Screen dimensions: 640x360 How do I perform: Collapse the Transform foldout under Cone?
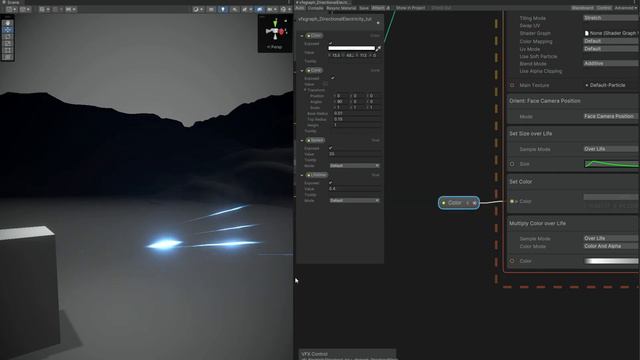point(305,90)
